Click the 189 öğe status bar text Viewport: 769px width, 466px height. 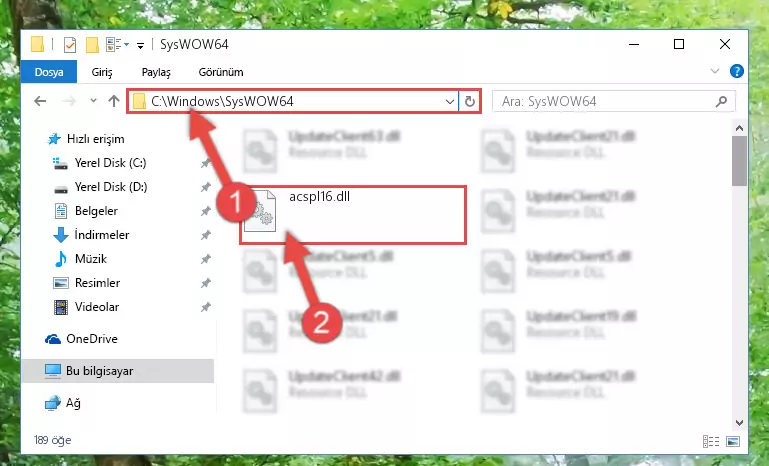52,440
